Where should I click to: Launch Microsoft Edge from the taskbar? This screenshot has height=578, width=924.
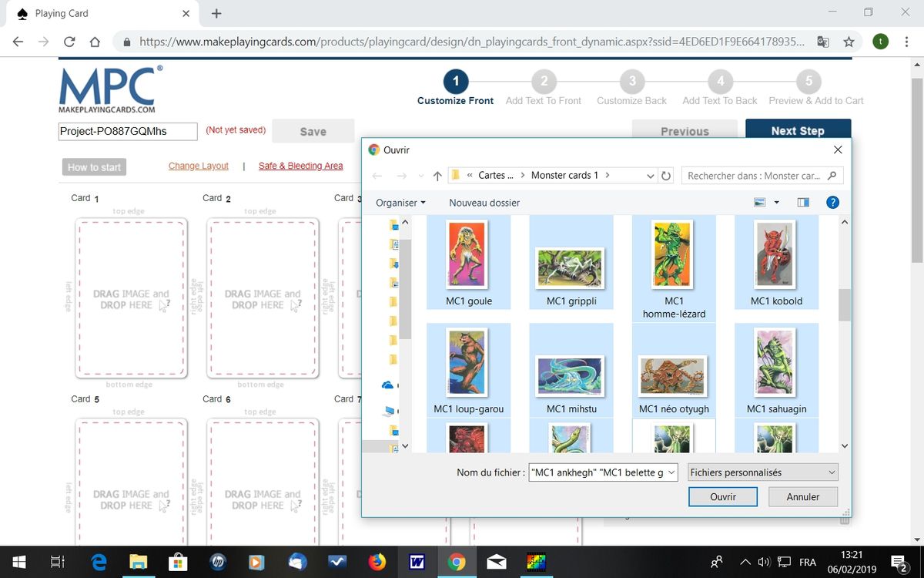99,562
